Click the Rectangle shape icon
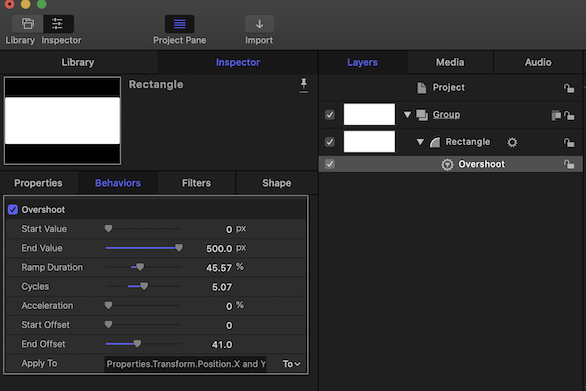The image size is (586, 391). pyautogui.click(x=435, y=142)
